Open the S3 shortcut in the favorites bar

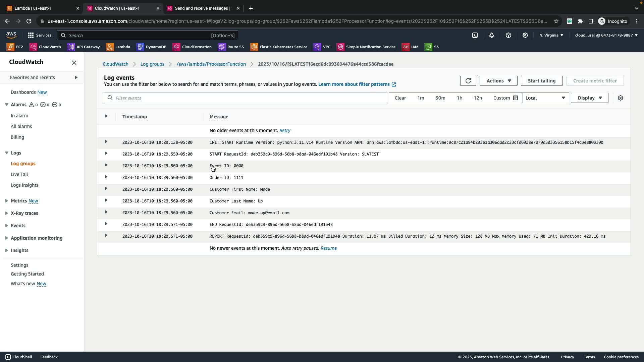(x=432, y=47)
